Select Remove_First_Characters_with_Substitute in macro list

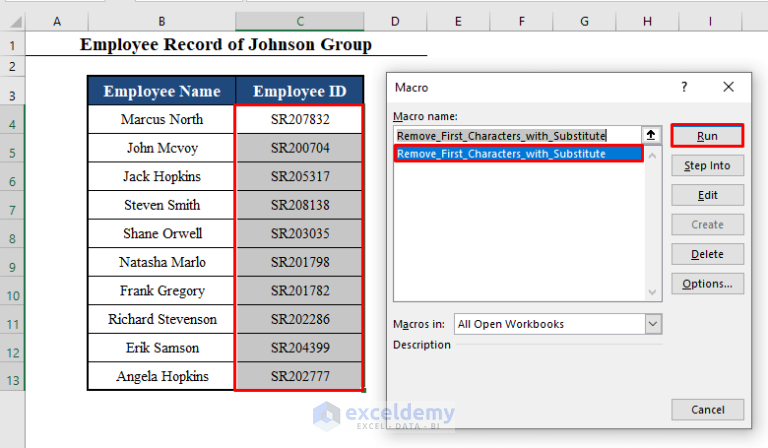(518, 154)
